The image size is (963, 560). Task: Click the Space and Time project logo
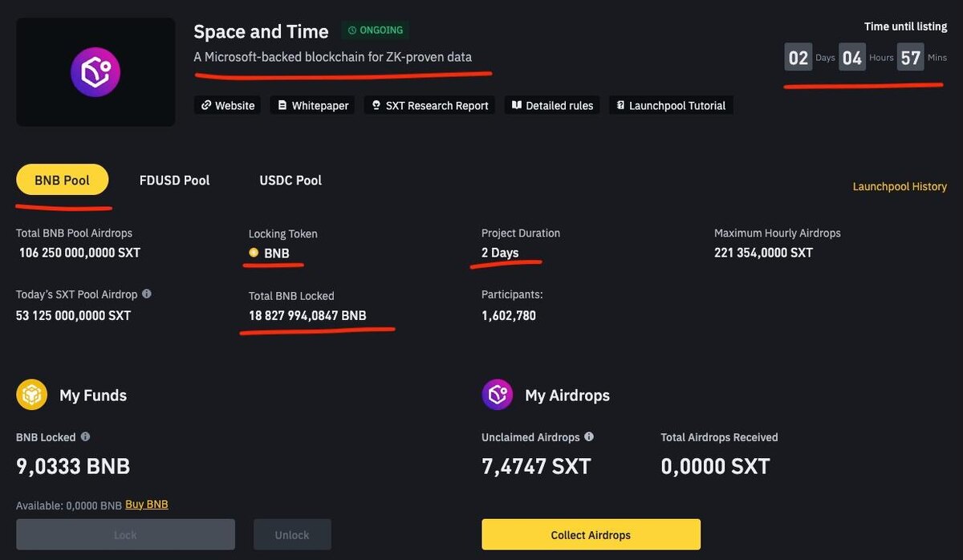click(95, 72)
